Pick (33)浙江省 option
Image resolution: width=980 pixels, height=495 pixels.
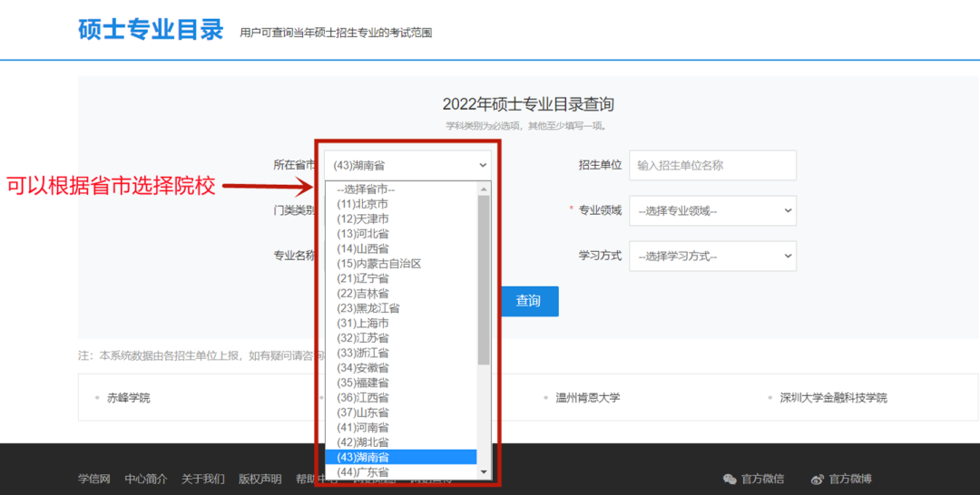(401, 354)
